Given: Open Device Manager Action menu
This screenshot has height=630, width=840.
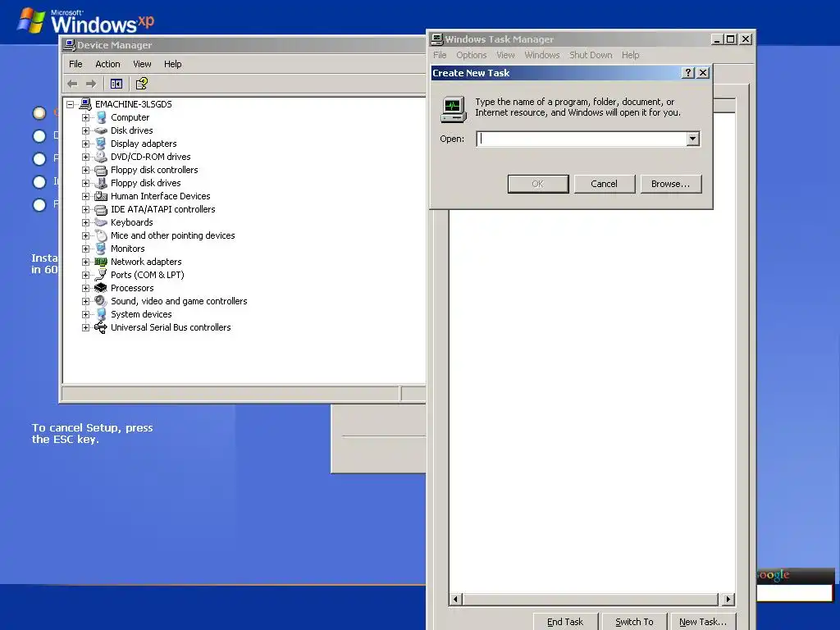Looking at the screenshot, I should coord(107,64).
